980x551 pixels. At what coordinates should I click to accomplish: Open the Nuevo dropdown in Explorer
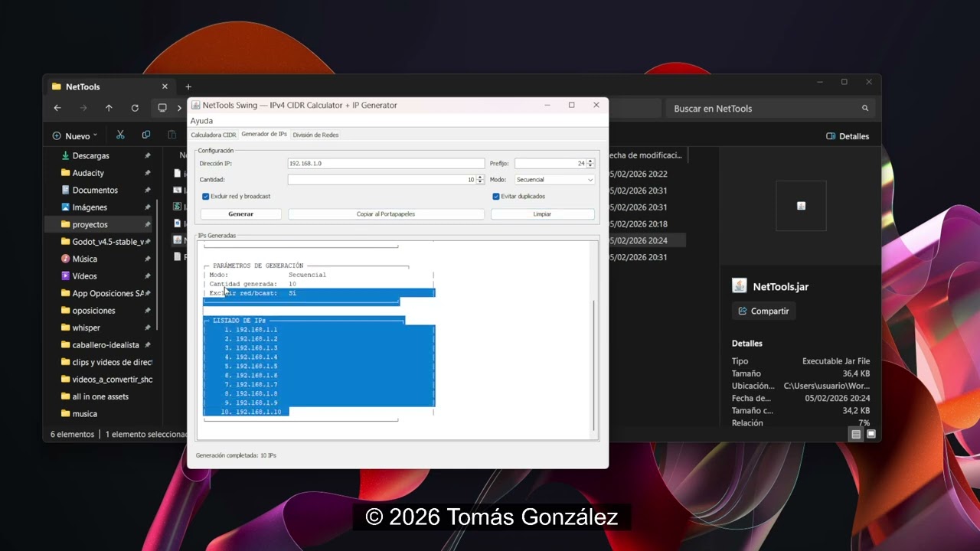pos(75,135)
